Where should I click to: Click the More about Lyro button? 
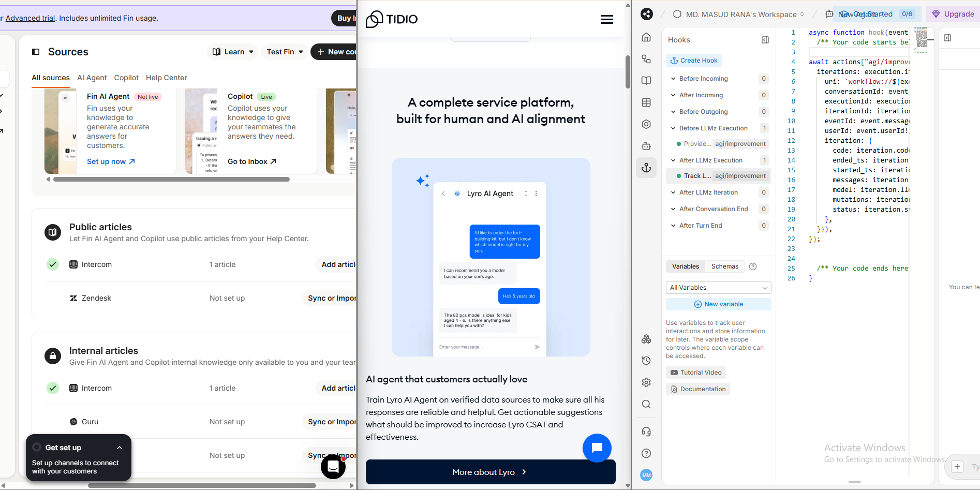tap(490, 472)
